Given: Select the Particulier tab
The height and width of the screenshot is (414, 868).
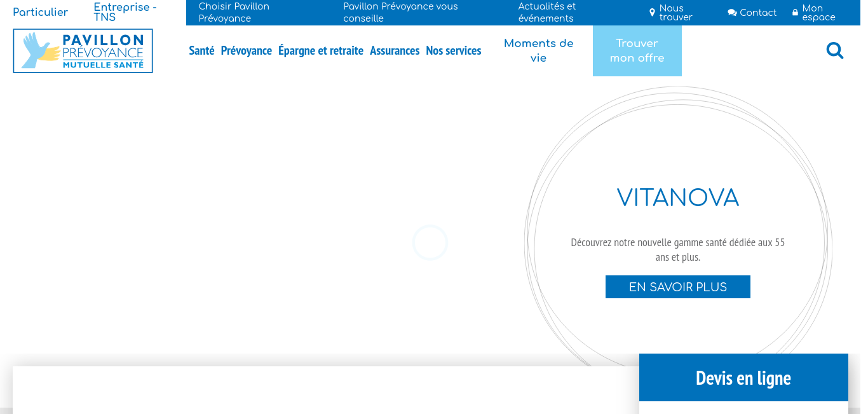Looking at the screenshot, I should click(x=41, y=13).
